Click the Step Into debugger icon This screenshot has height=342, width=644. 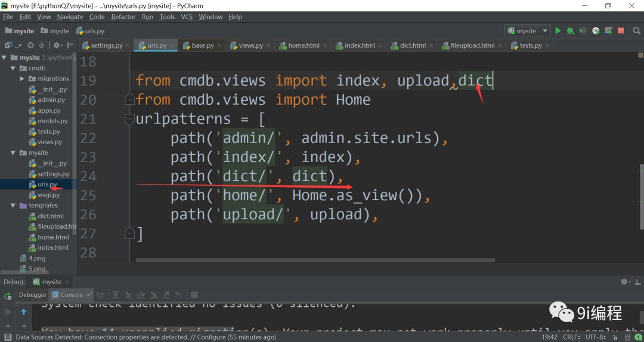click(128, 295)
